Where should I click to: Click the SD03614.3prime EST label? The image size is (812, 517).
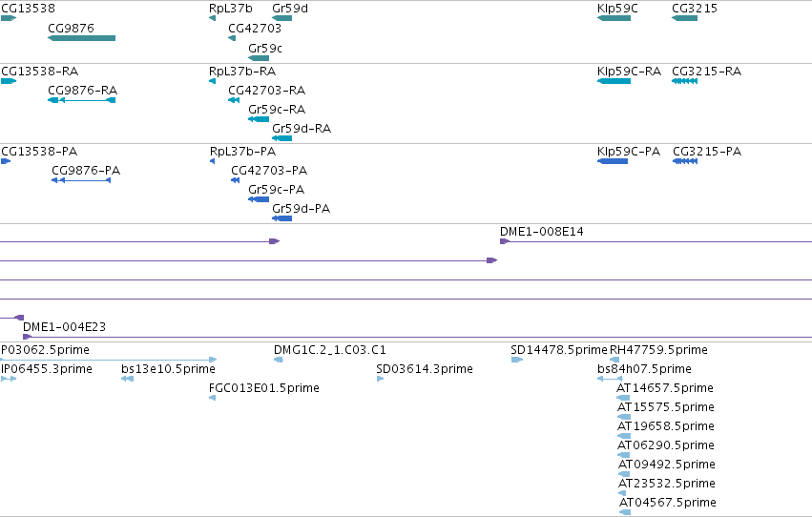click(x=425, y=369)
